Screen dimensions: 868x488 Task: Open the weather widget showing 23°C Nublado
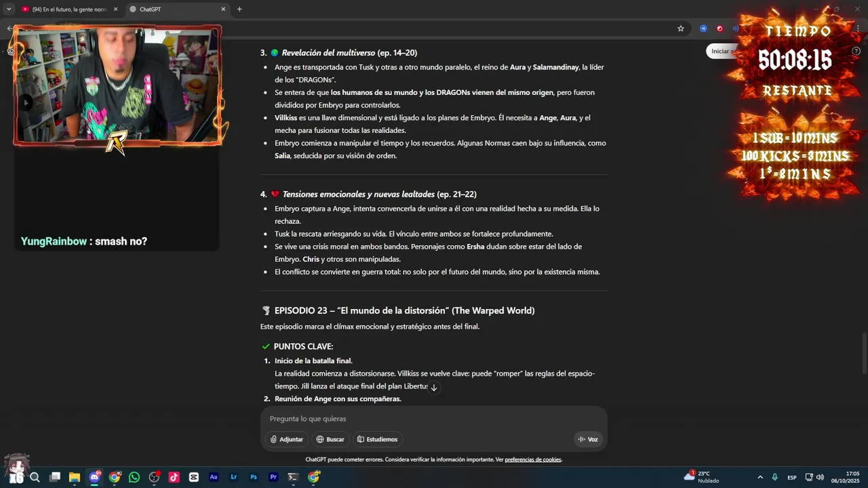click(x=702, y=477)
